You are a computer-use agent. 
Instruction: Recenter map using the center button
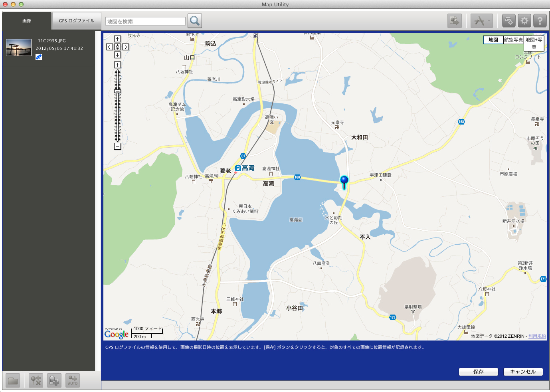point(117,47)
